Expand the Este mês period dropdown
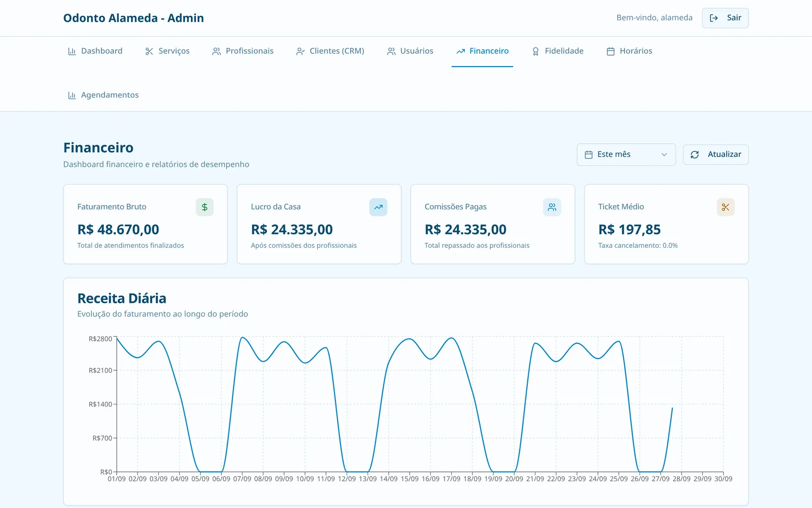The height and width of the screenshot is (508, 812). [x=626, y=154]
